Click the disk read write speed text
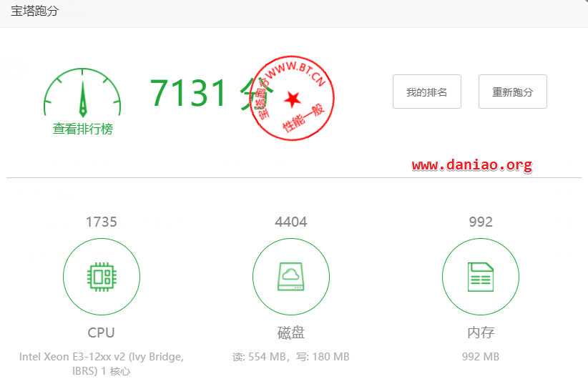588x389 pixels. (x=291, y=356)
